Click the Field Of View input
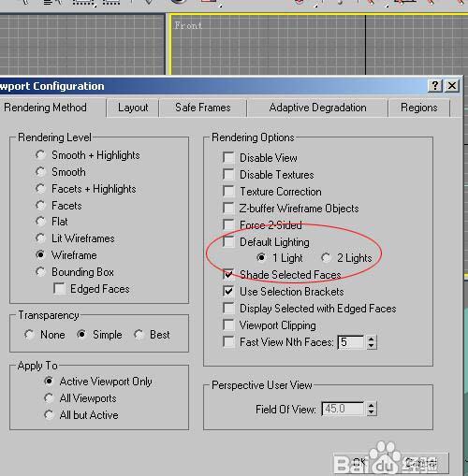468x476 pixels. point(343,409)
